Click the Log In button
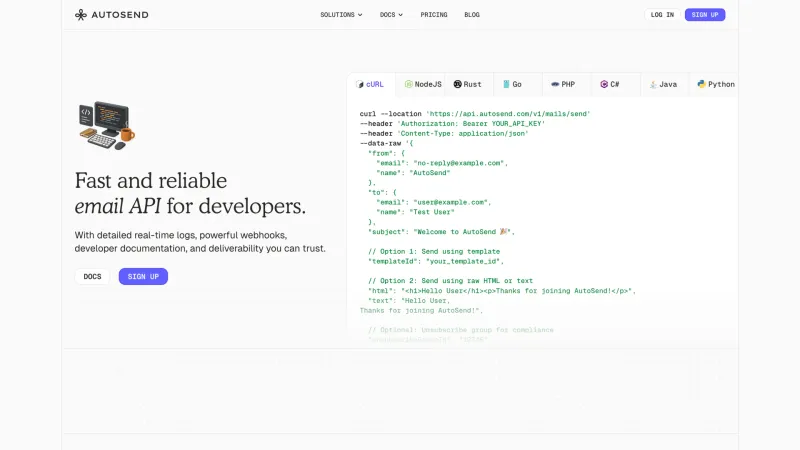 [x=662, y=15]
